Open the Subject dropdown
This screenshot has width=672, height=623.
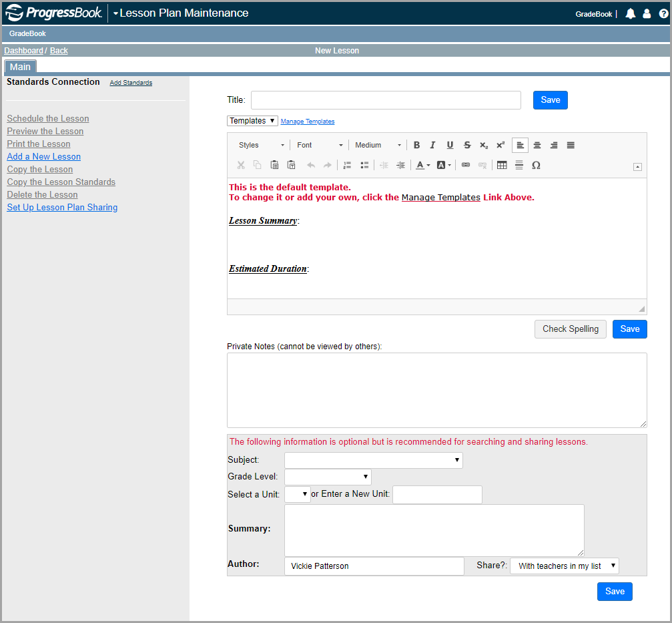point(373,460)
